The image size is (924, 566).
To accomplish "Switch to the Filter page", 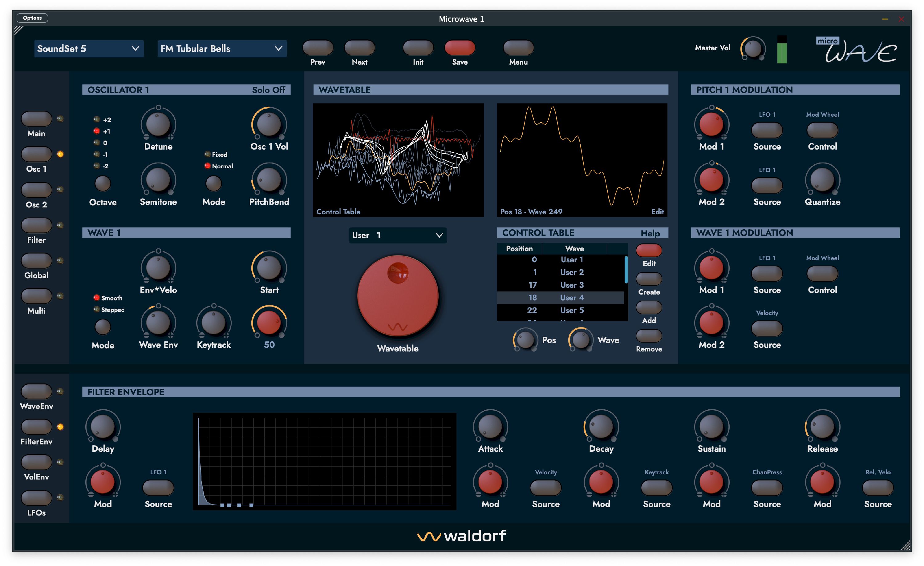I will pos(36,225).
